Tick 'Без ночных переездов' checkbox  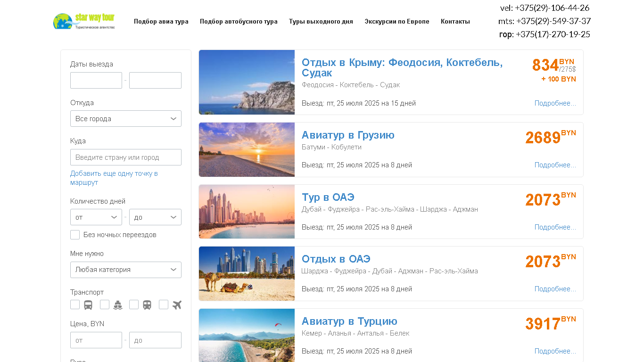(75, 235)
